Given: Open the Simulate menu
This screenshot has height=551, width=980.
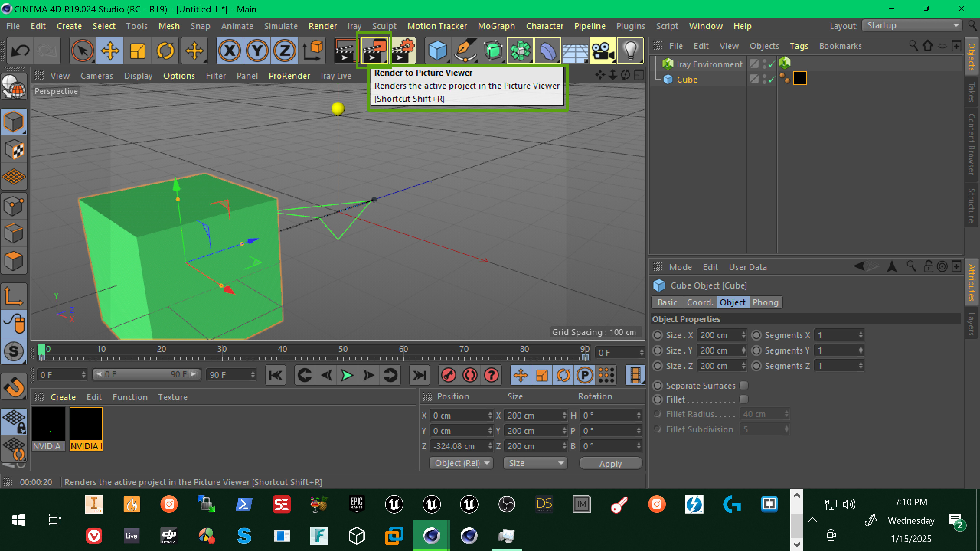Looking at the screenshot, I should click(281, 26).
